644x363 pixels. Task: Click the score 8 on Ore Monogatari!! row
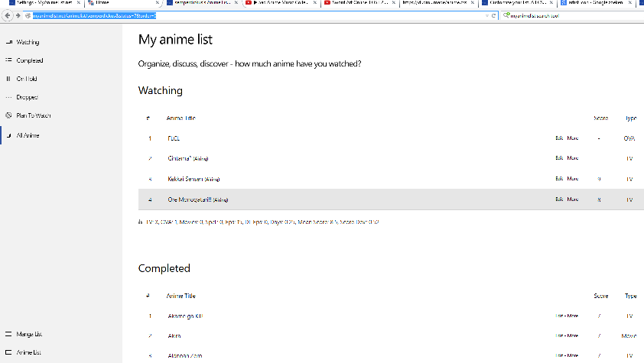pos(599,199)
